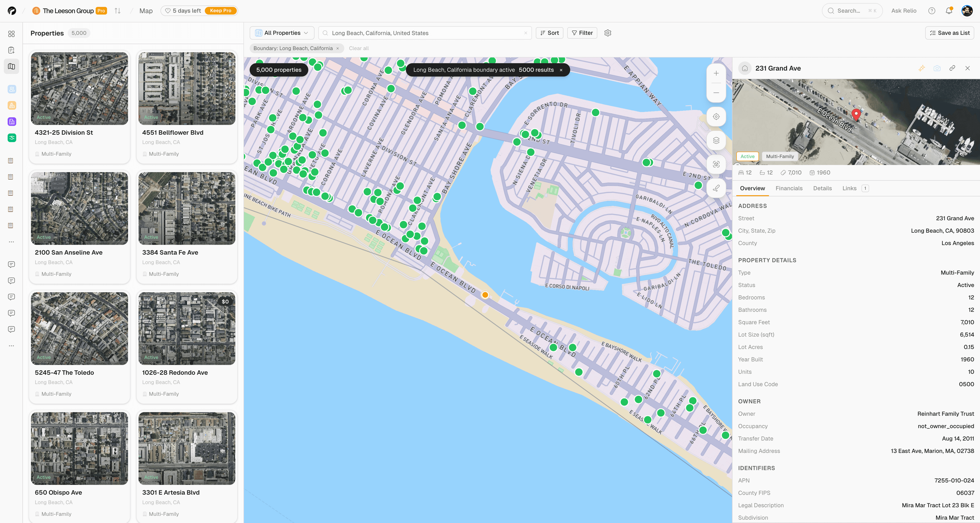
Task: Open the All Properties dropdown
Action: click(281, 33)
